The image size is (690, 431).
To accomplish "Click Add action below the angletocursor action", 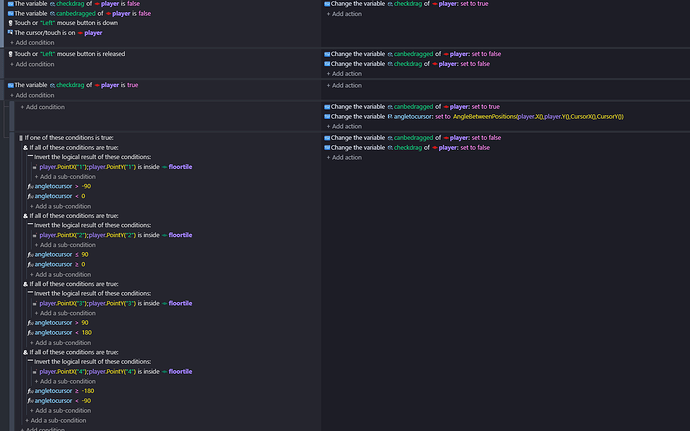I will pyautogui.click(x=344, y=126).
